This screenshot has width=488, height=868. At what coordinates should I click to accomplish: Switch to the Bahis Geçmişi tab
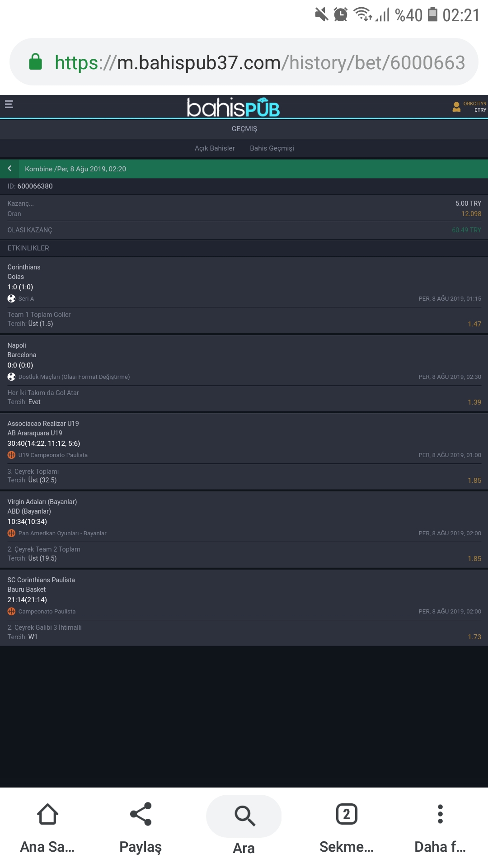[272, 148]
